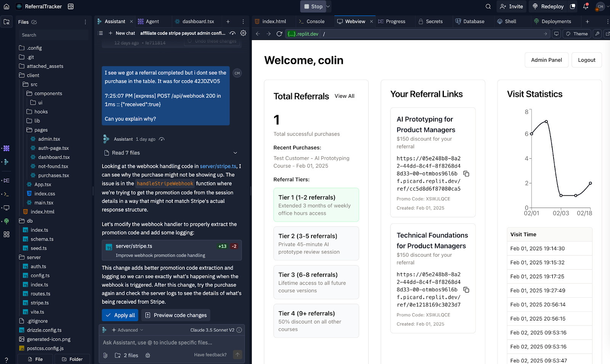Stop the running app
610x364 pixels.
click(313, 6)
